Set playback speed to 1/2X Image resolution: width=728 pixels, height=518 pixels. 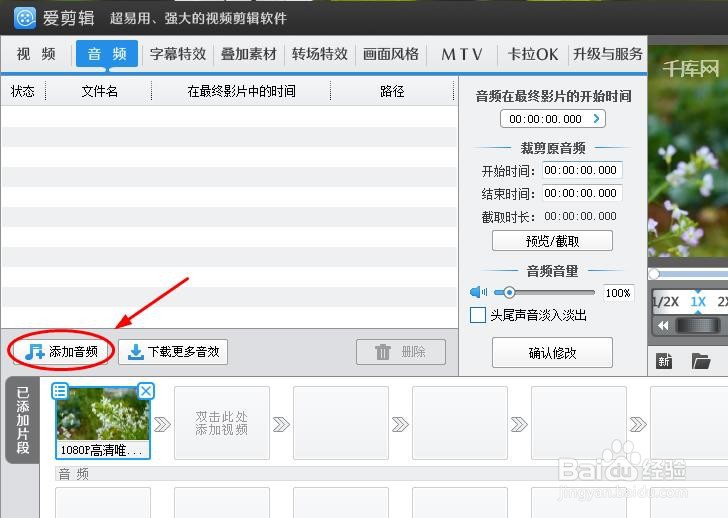coord(666,302)
